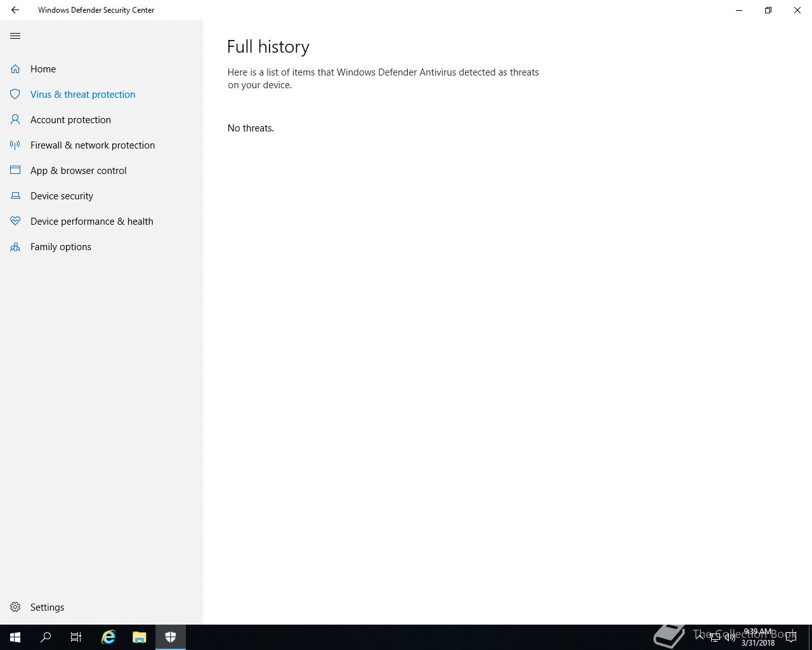Screen dimensions: 812x650
Task: Close the Windows Defender Security Center window
Action: pyautogui.click(x=797, y=10)
